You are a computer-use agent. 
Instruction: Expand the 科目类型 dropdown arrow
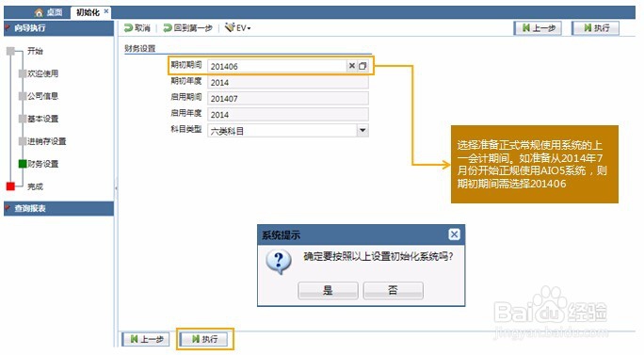click(x=362, y=131)
